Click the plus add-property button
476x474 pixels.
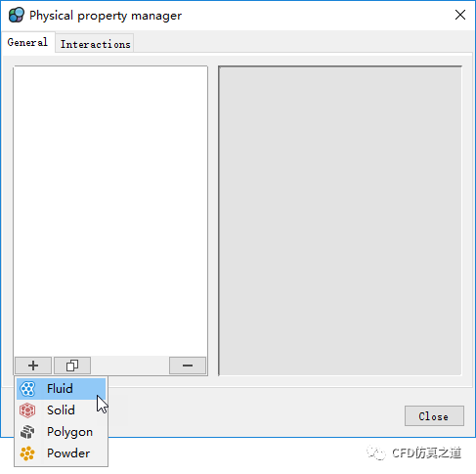[x=33, y=366]
